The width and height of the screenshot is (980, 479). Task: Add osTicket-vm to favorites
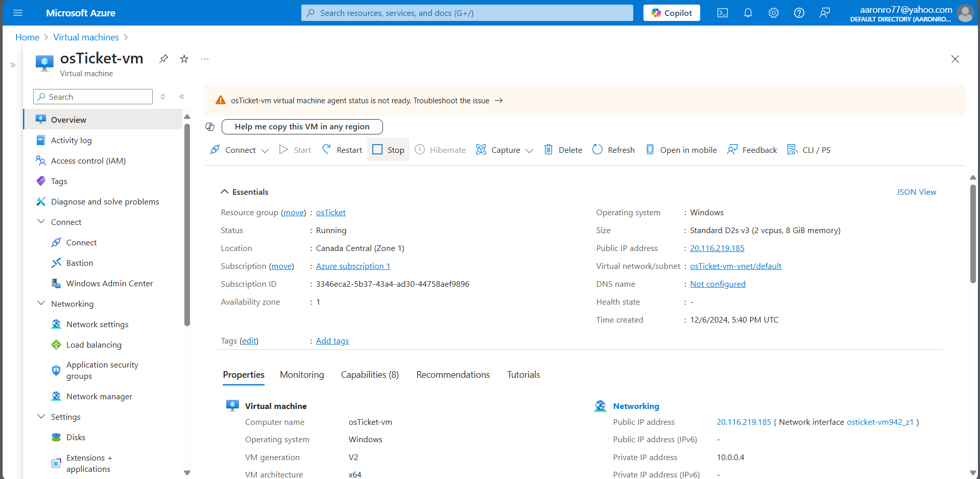(184, 59)
